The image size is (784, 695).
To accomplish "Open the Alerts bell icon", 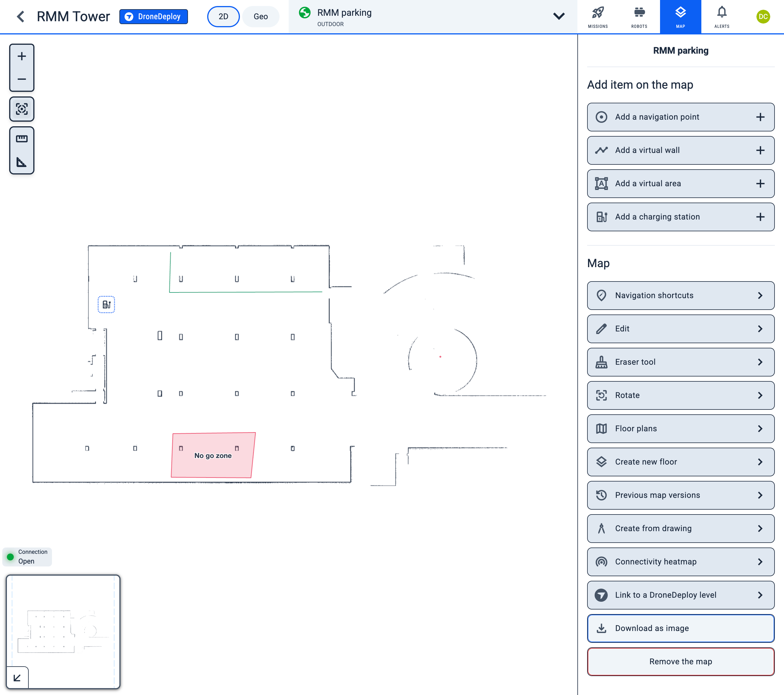I will click(x=721, y=17).
